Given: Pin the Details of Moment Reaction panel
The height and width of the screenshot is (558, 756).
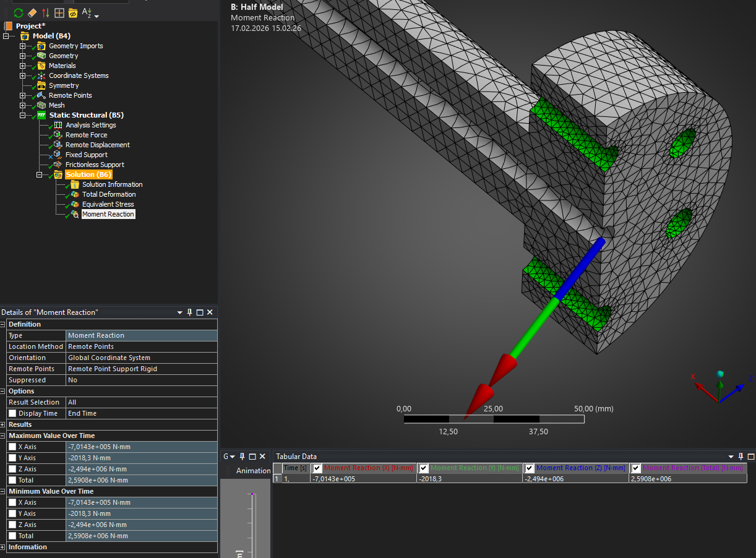Looking at the screenshot, I should [x=190, y=312].
